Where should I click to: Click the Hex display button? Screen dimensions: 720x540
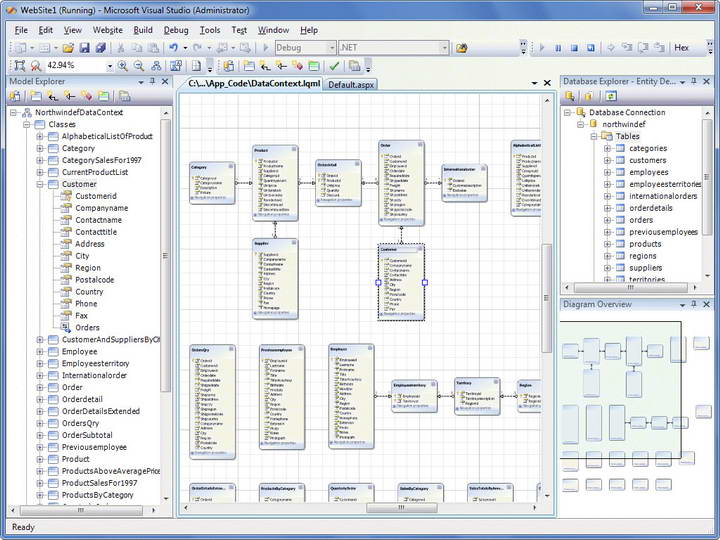pos(681,47)
